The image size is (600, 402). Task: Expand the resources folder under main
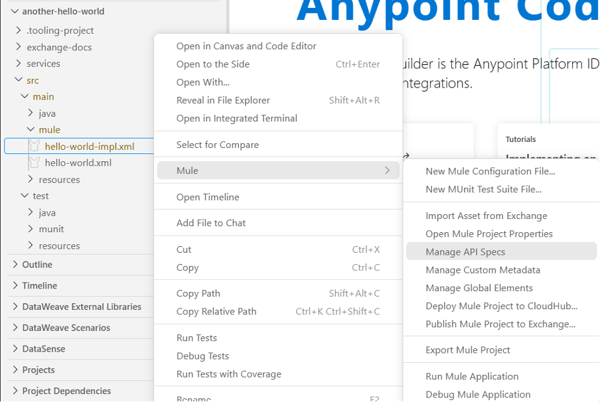coord(31,179)
